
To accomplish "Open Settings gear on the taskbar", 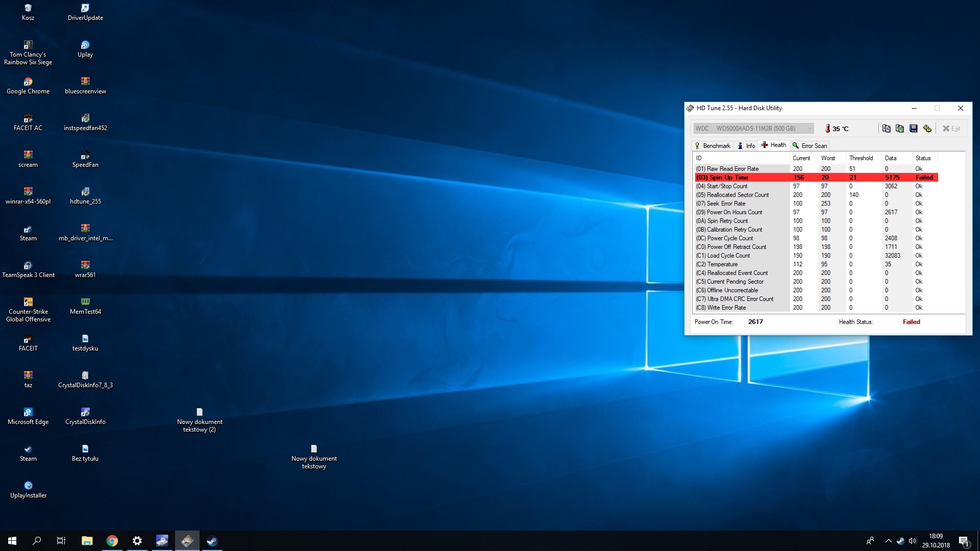I will coord(137,541).
